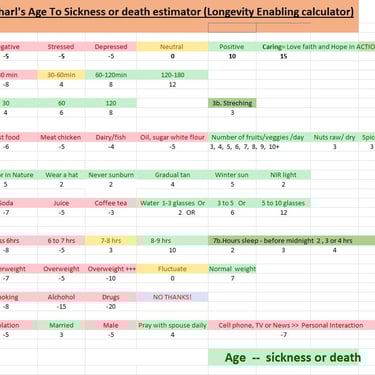
Task: Click the 0 value under Neutral
Action: 172,56
